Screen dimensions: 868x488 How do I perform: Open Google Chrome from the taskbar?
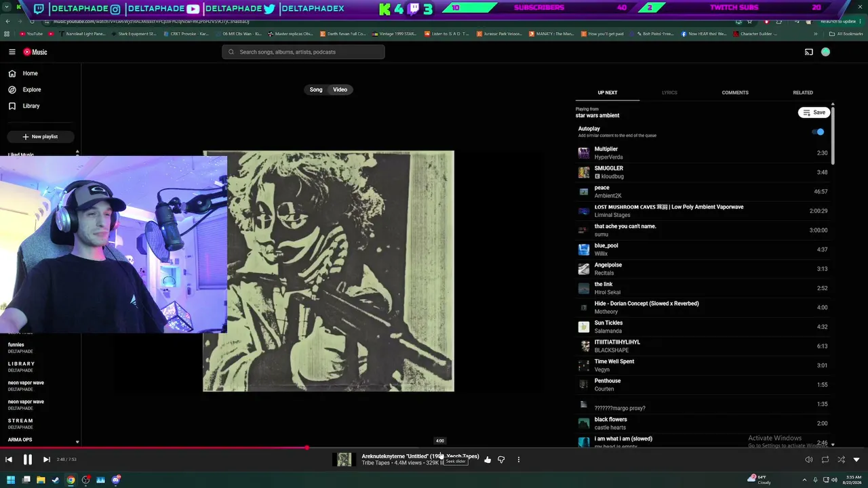(x=71, y=480)
